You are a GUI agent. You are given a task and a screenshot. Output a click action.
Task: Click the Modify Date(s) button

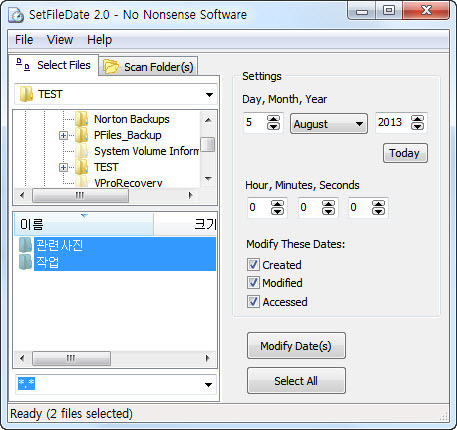coord(296,346)
